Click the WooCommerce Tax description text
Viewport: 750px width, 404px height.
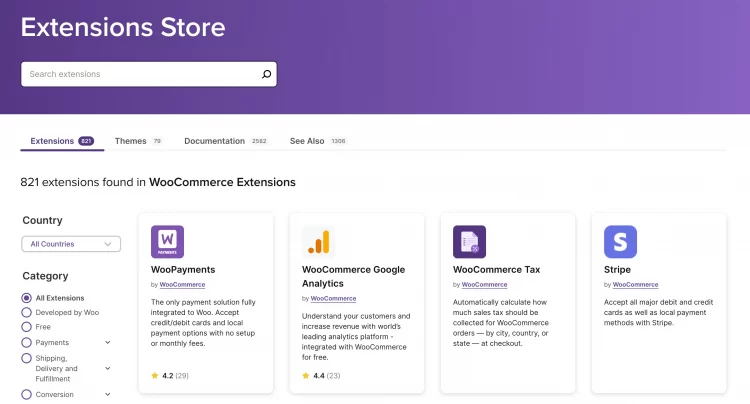click(x=501, y=323)
